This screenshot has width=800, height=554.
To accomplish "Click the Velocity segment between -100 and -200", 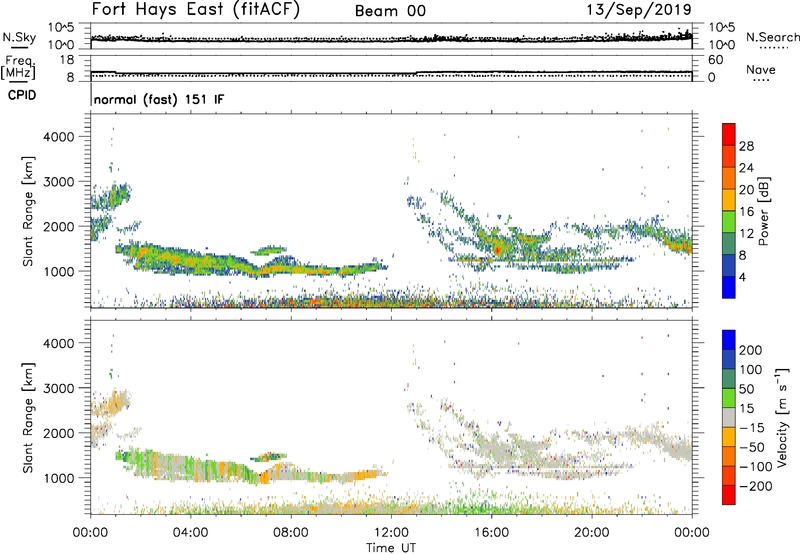I will click(x=729, y=476).
